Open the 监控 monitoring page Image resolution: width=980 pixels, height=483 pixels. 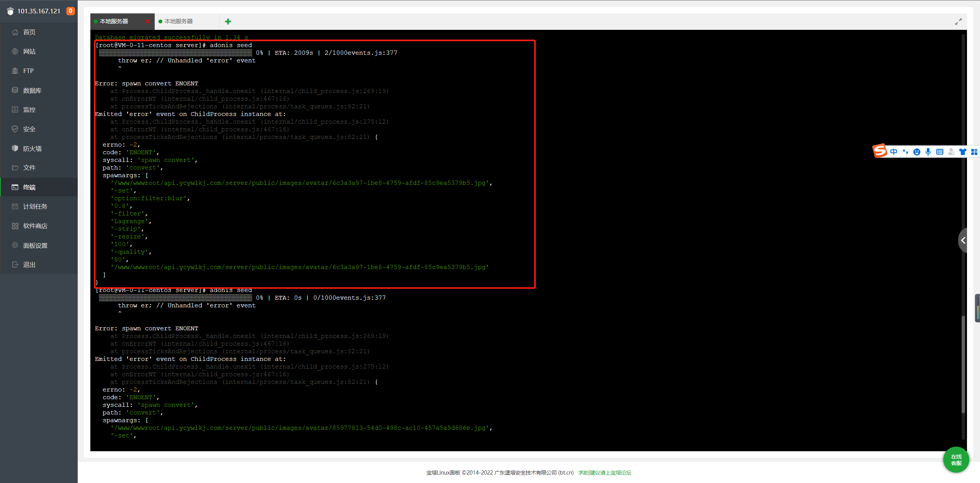(x=29, y=110)
